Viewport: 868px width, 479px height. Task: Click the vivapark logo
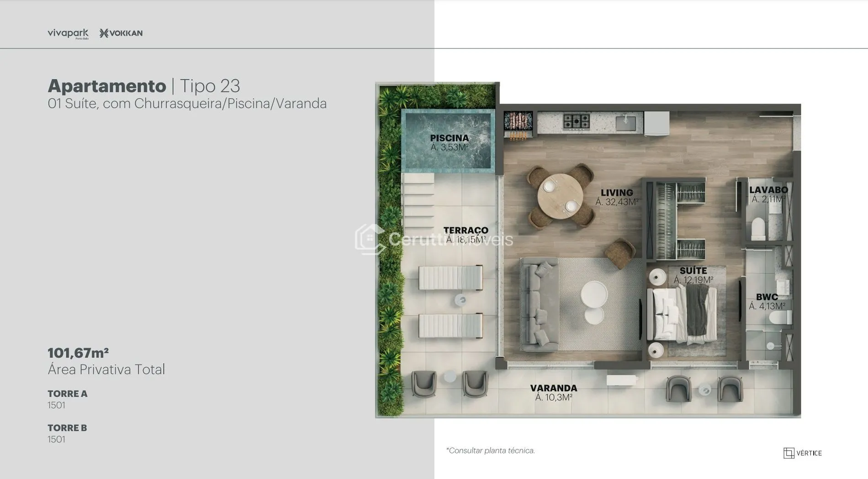[68, 33]
